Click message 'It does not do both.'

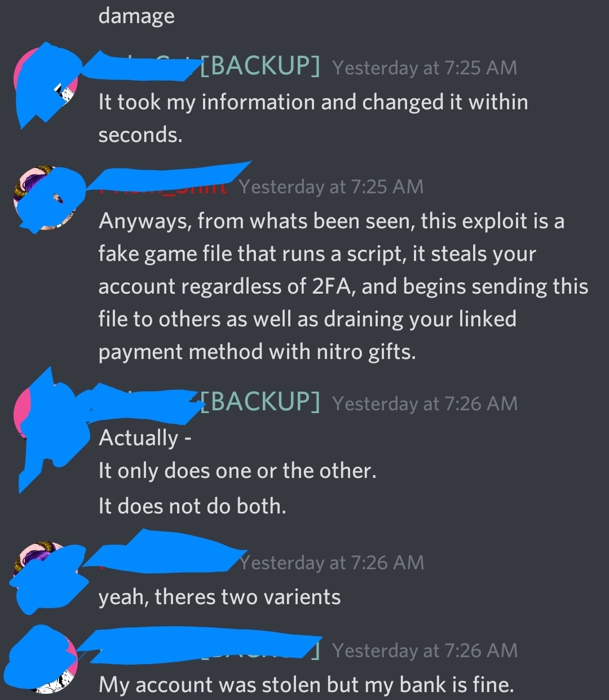(192, 506)
